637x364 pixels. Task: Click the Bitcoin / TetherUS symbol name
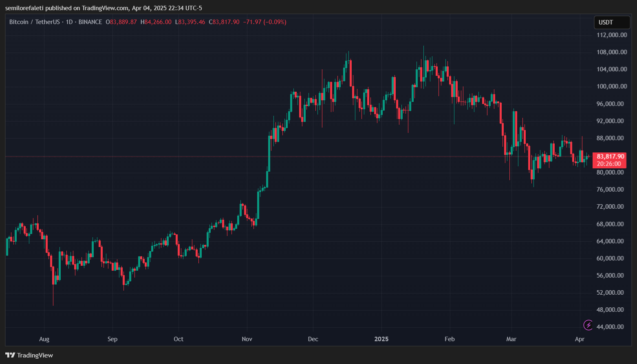[35, 22]
